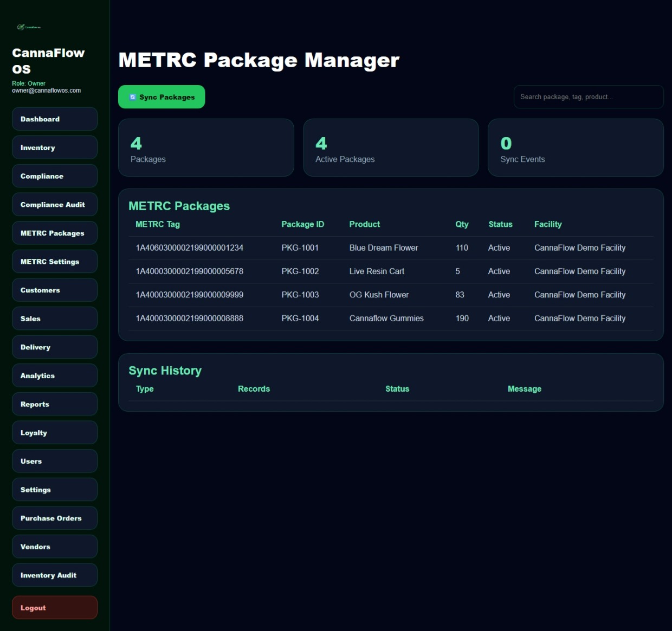Click the CannaFlow logo icon

(x=29, y=27)
